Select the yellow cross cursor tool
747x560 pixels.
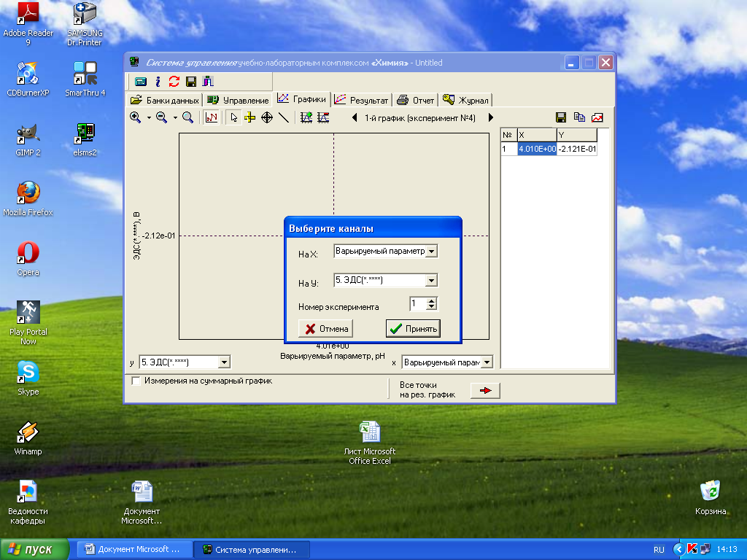pyautogui.click(x=250, y=117)
